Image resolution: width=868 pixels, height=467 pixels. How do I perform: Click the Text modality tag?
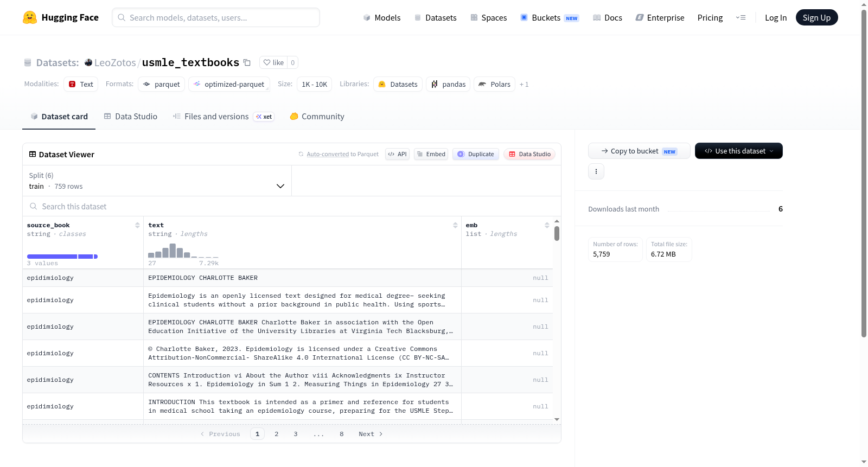click(x=81, y=84)
